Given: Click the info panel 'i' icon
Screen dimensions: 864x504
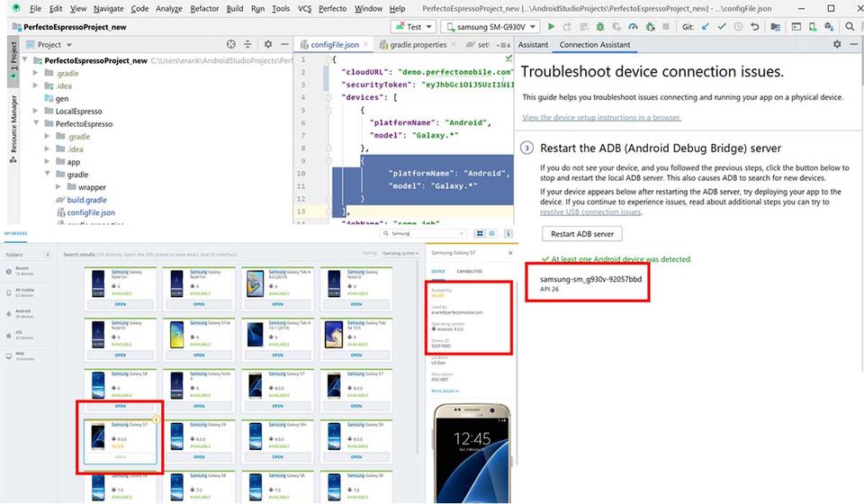Looking at the screenshot, I should click(x=508, y=233).
